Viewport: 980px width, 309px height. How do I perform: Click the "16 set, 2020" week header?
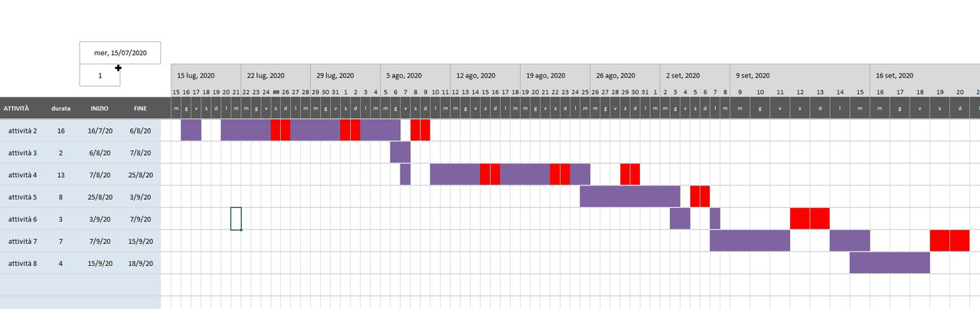(925, 76)
